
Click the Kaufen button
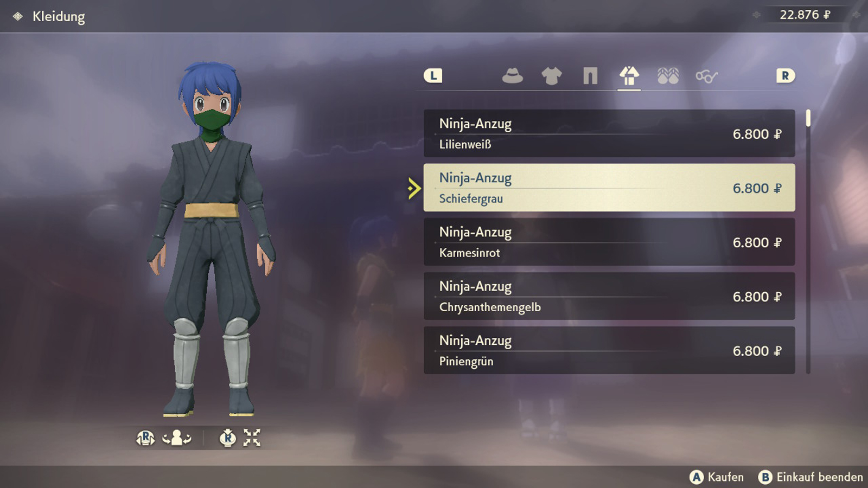(x=717, y=477)
